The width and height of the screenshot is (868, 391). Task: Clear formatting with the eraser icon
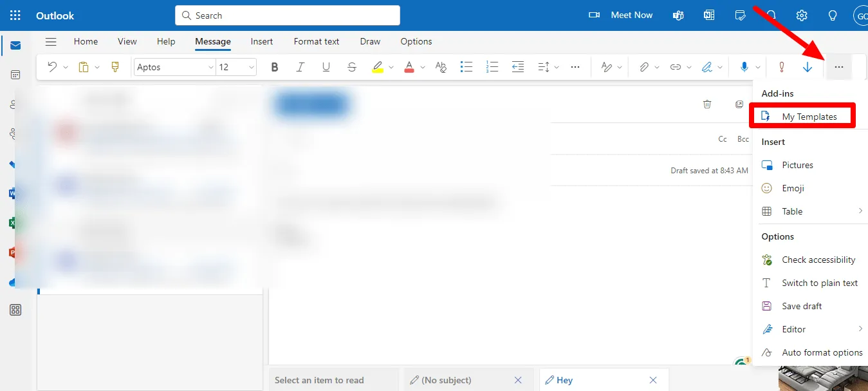[x=441, y=67]
